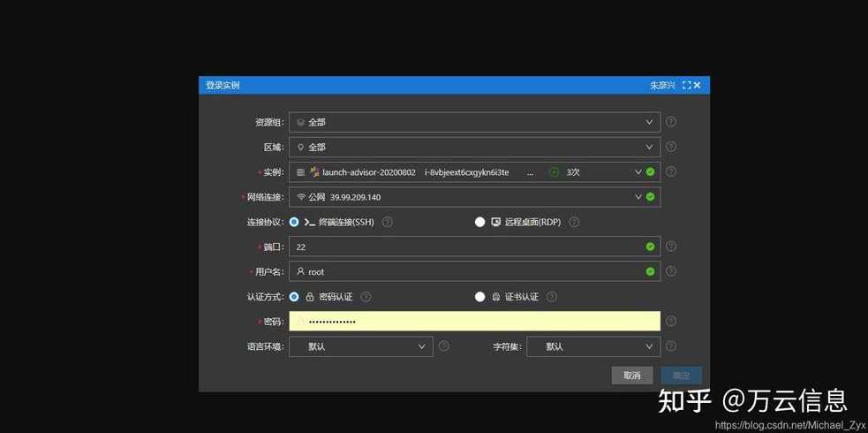Click user name 朱彦兴 in title bar
The height and width of the screenshot is (433, 868).
(x=662, y=85)
